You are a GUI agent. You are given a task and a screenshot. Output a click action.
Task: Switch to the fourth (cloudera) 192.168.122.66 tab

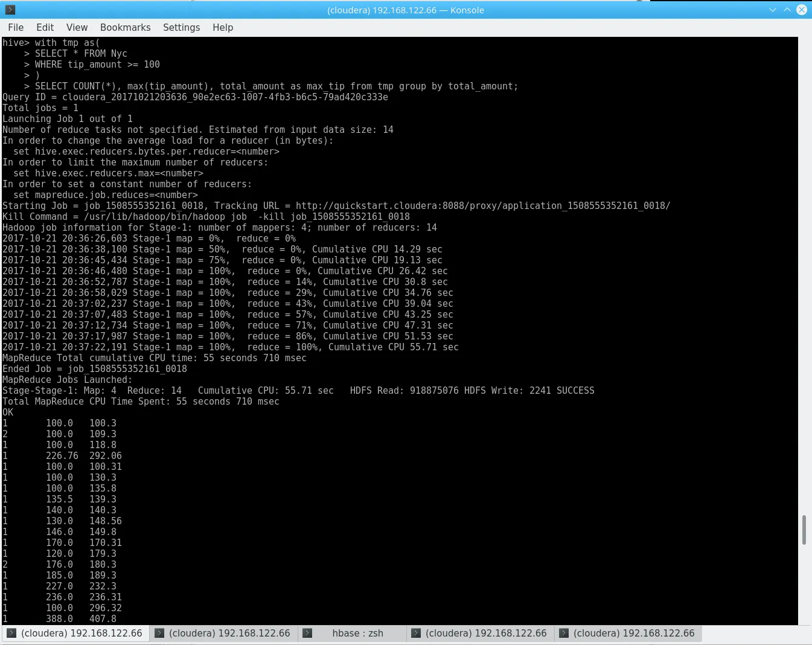point(486,633)
